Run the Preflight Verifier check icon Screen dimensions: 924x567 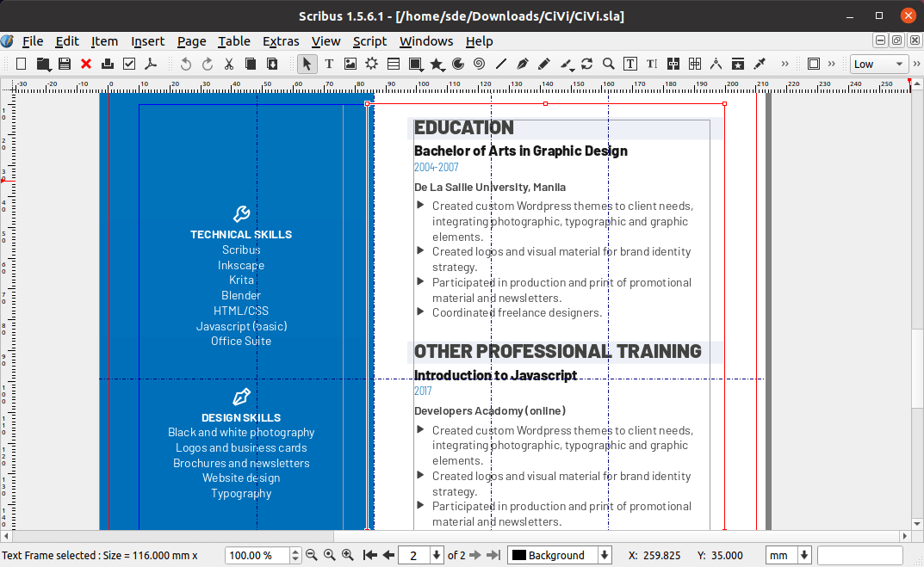[x=129, y=65]
